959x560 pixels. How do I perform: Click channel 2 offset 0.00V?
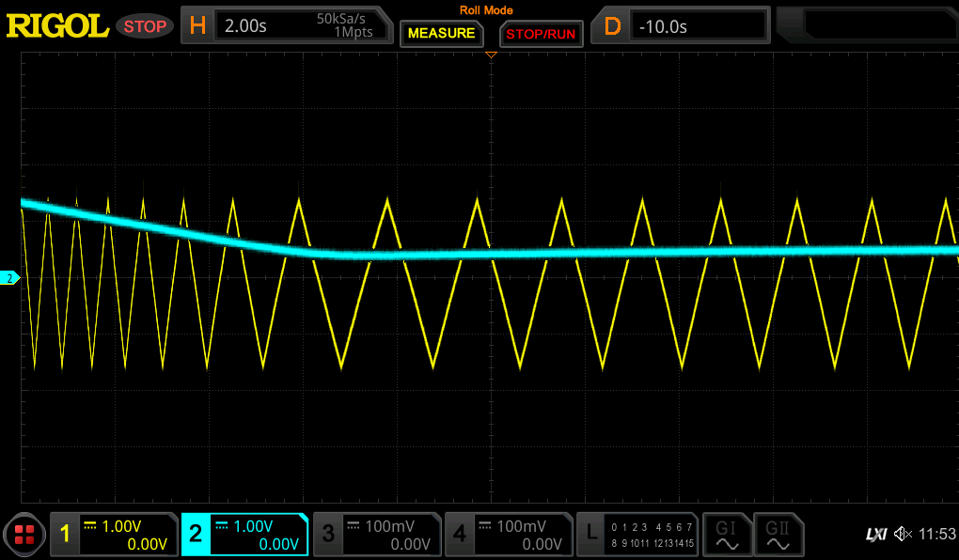coord(278,543)
